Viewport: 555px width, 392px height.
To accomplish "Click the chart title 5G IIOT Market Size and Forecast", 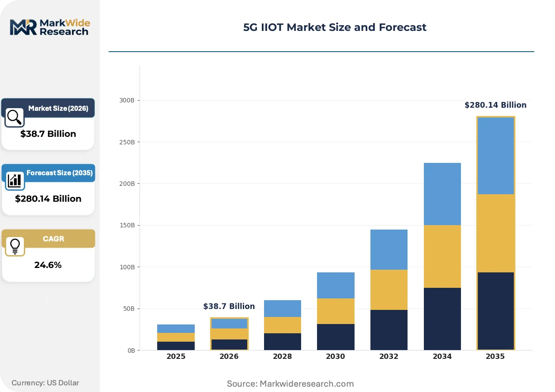I will pyautogui.click(x=335, y=27).
